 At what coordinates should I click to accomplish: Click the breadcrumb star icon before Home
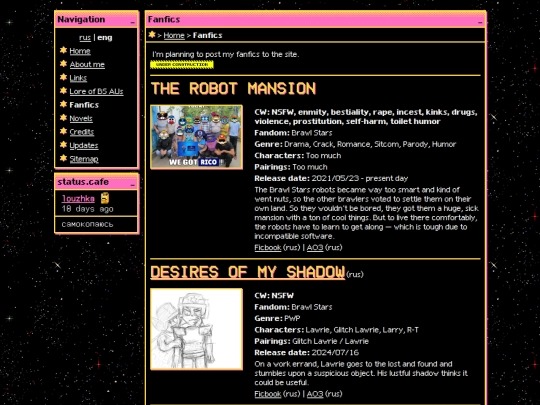(152, 34)
